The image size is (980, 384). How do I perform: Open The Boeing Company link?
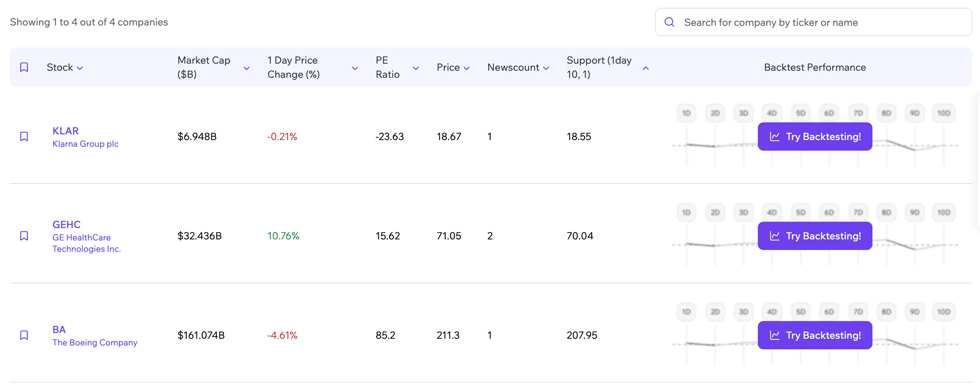click(95, 343)
